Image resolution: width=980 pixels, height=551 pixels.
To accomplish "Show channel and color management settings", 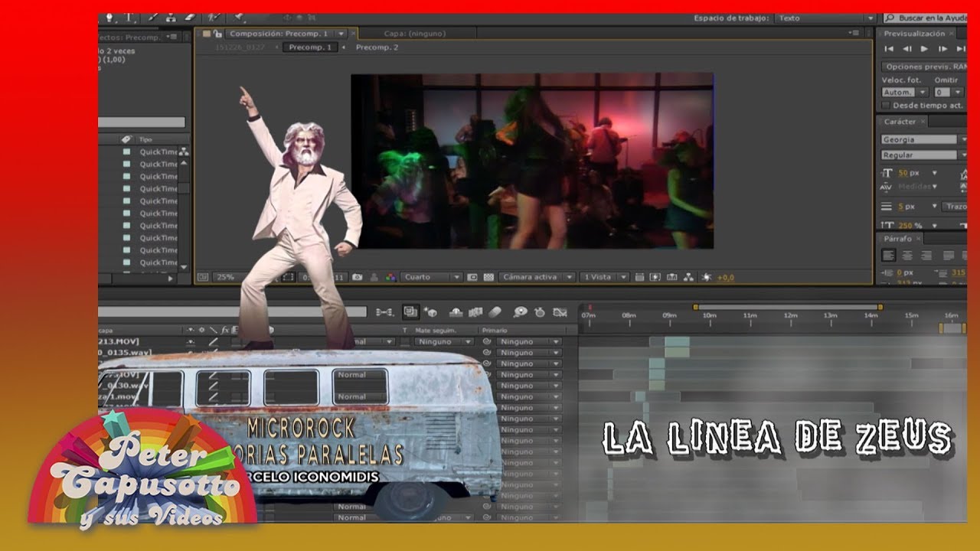I will [x=391, y=277].
